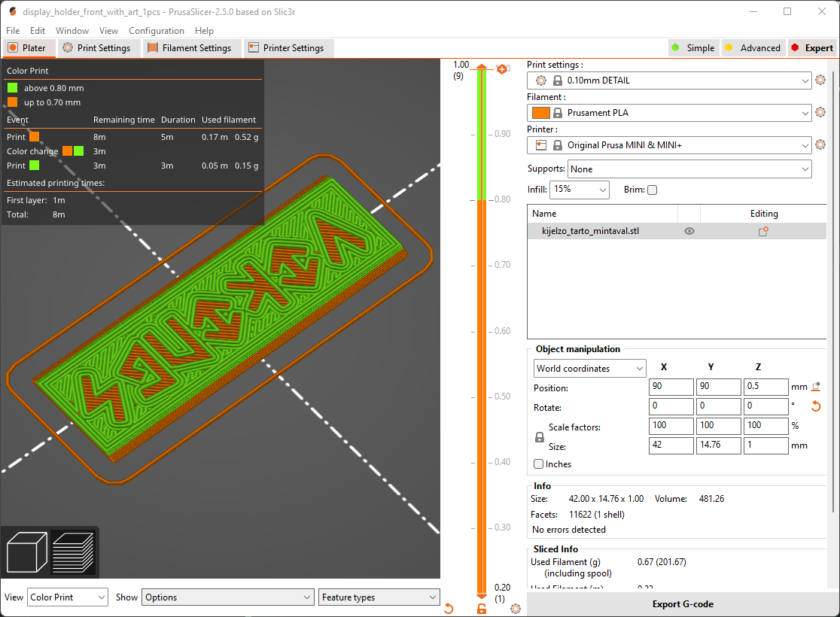The image size is (840, 617).
Task: Go to the Plater tab
Action: pyautogui.click(x=29, y=47)
